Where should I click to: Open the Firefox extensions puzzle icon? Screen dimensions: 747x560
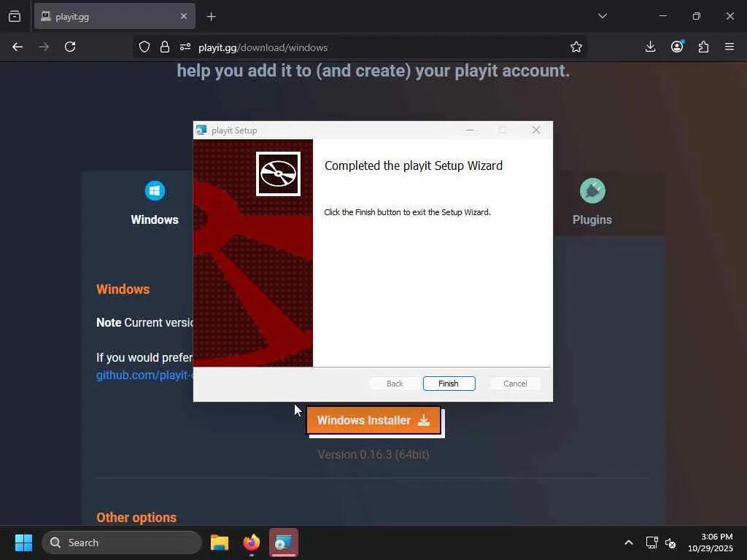703,47
